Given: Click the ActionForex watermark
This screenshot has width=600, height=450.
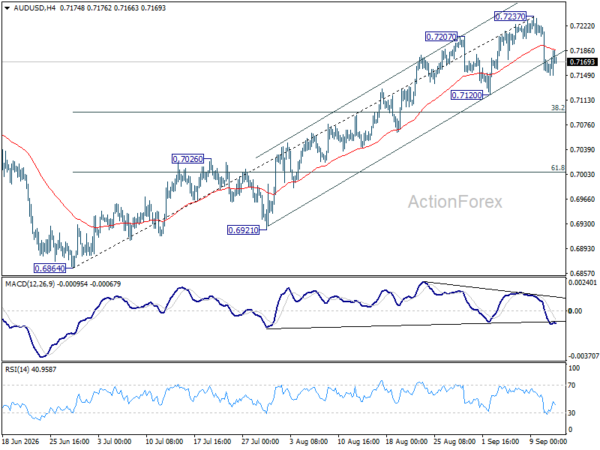Looking at the screenshot, I should [x=455, y=202].
